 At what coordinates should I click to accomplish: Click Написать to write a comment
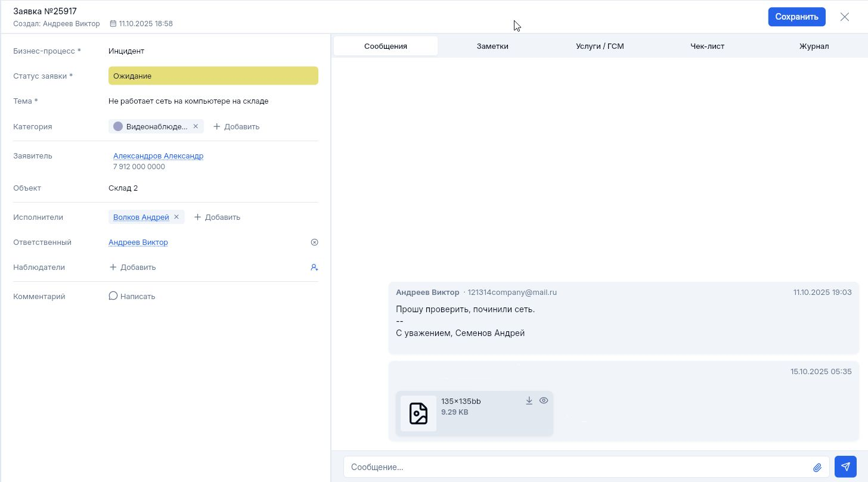(x=132, y=296)
